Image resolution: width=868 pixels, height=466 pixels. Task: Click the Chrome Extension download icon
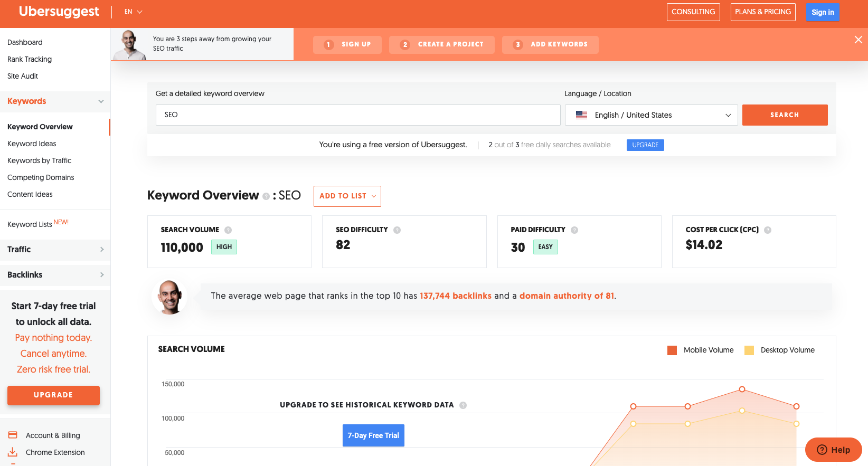coord(13,452)
